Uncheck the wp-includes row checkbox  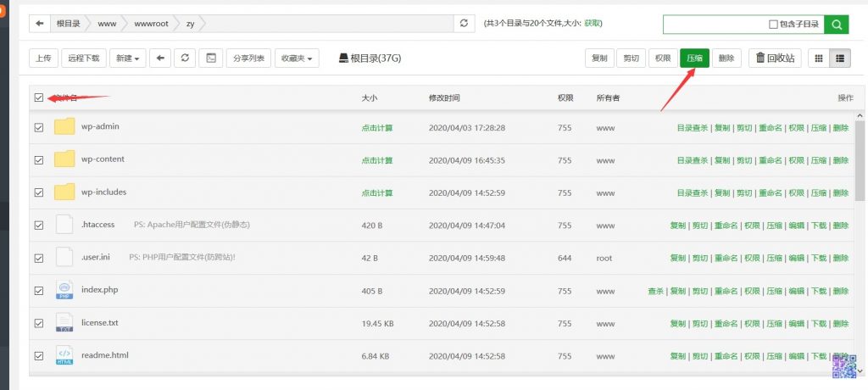click(39, 192)
